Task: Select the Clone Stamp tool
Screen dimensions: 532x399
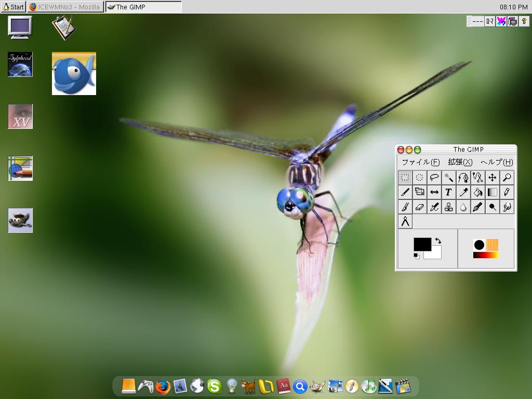Action: point(449,206)
